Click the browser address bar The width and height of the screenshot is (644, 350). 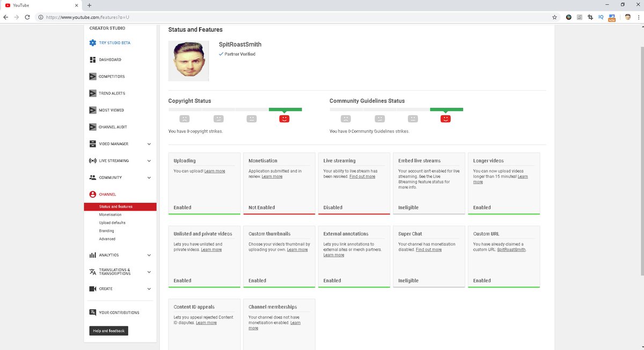coord(295,17)
